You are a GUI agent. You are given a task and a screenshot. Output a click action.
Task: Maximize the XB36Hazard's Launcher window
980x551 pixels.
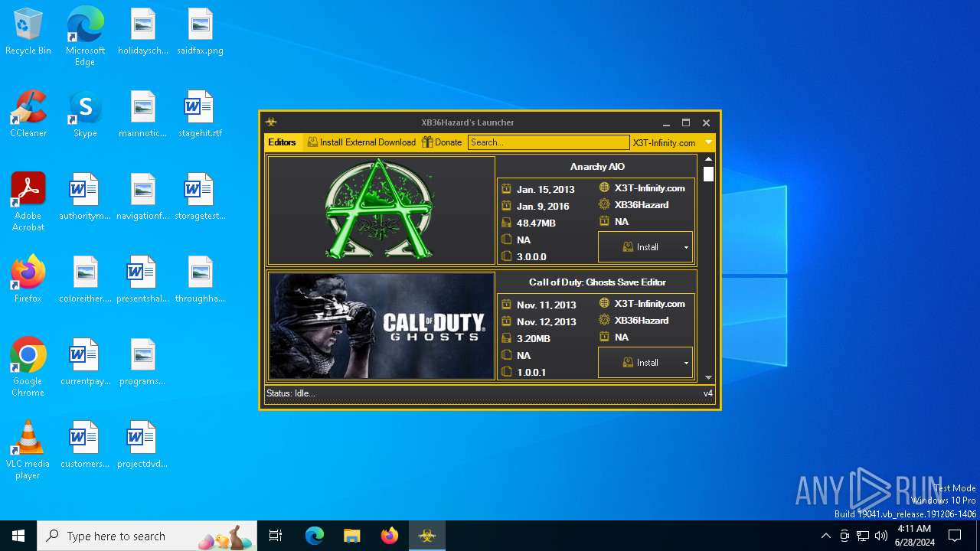point(686,122)
